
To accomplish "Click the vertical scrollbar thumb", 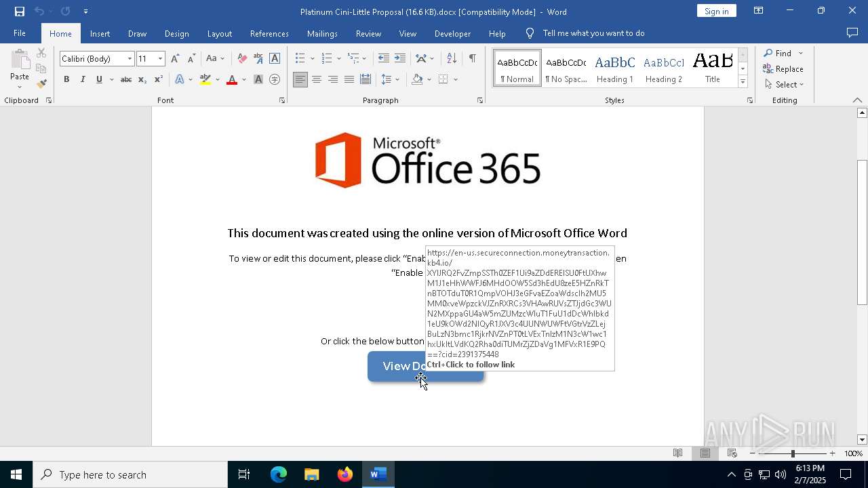I will click(862, 232).
